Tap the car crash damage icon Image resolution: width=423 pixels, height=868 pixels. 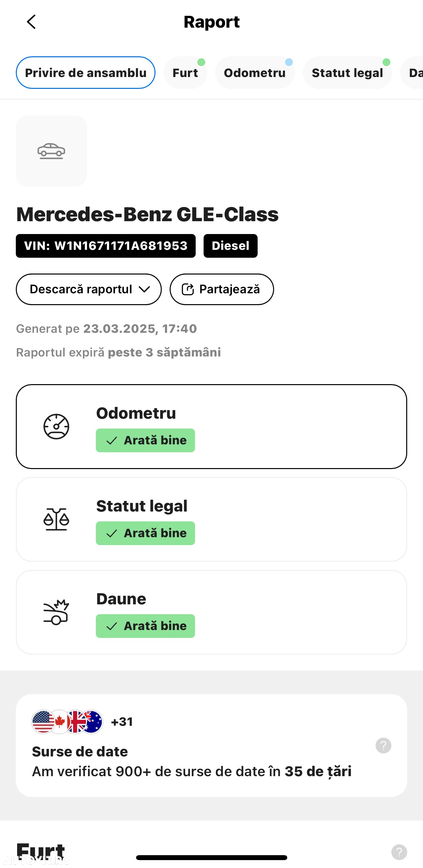[56, 612]
